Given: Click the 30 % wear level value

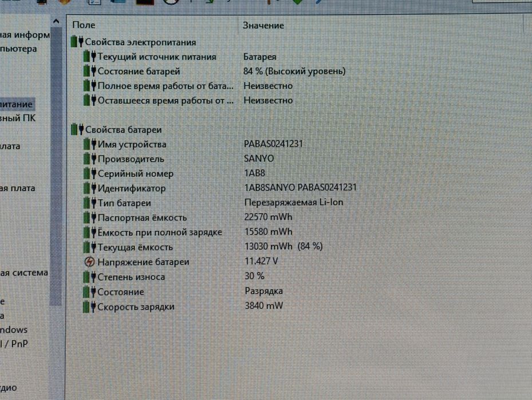Looking at the screenshot, I should [254, 276].
